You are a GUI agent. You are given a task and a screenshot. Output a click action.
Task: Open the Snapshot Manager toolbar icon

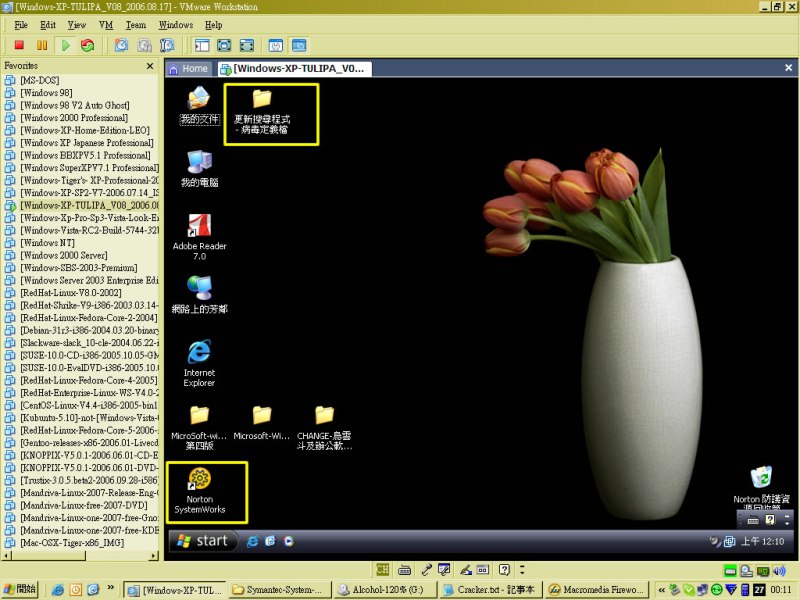point(167,45)
